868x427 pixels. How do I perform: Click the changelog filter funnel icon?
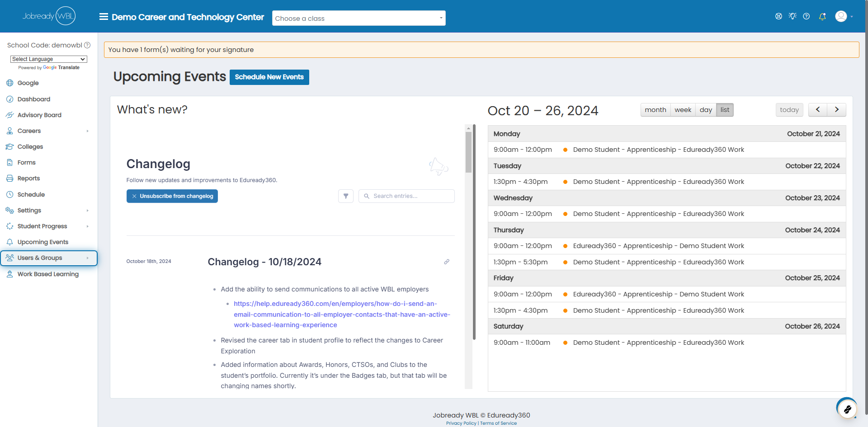pyautogui.click(x=346, y=196)
